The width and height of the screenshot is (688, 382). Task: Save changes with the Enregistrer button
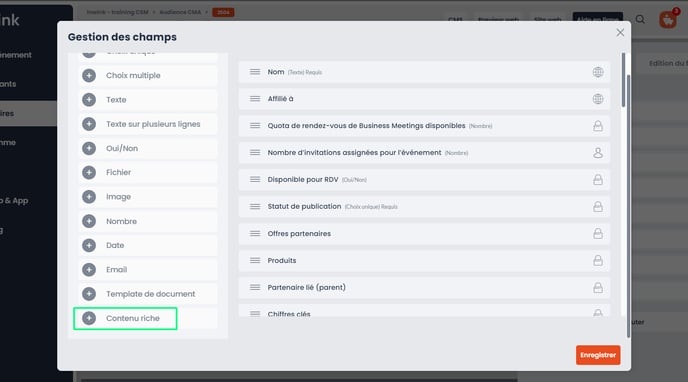click(598, 355)
